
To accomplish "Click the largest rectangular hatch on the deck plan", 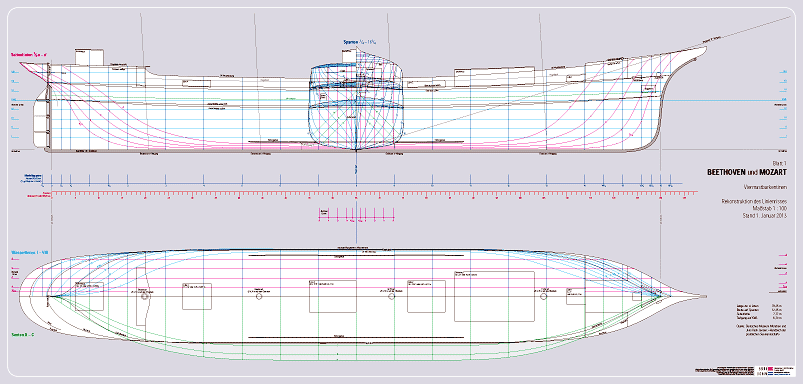I will (x=494, y=296).
